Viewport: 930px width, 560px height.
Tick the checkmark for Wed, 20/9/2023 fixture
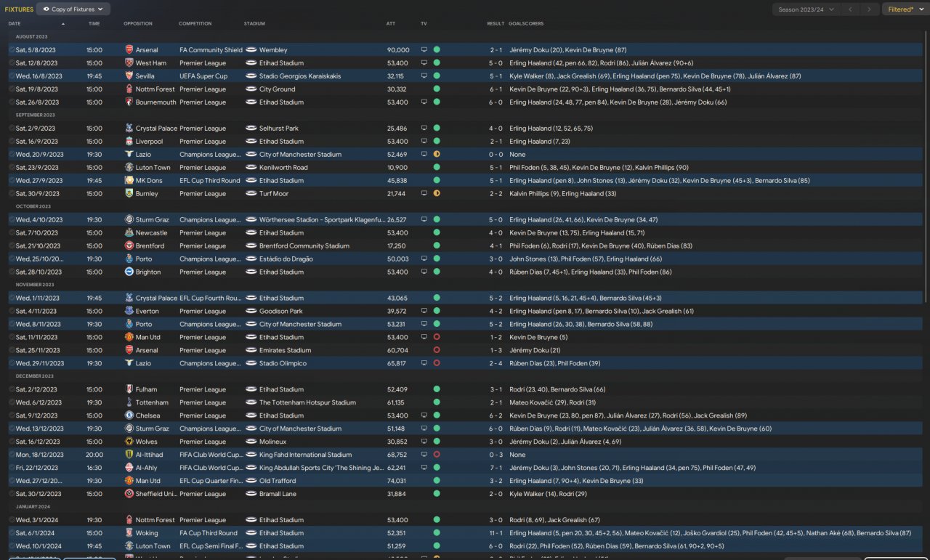point(12,155)
